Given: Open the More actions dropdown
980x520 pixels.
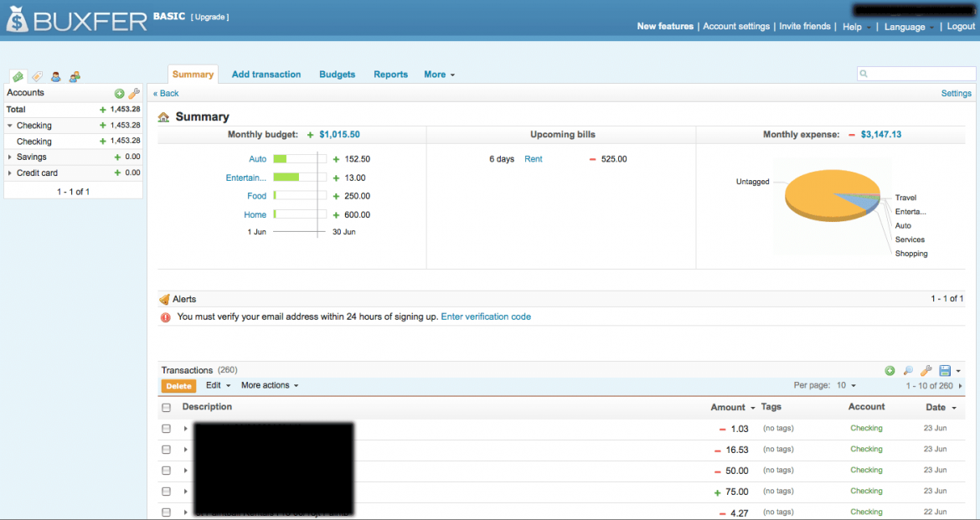Looking at the screenshot, I should (269, 386).
